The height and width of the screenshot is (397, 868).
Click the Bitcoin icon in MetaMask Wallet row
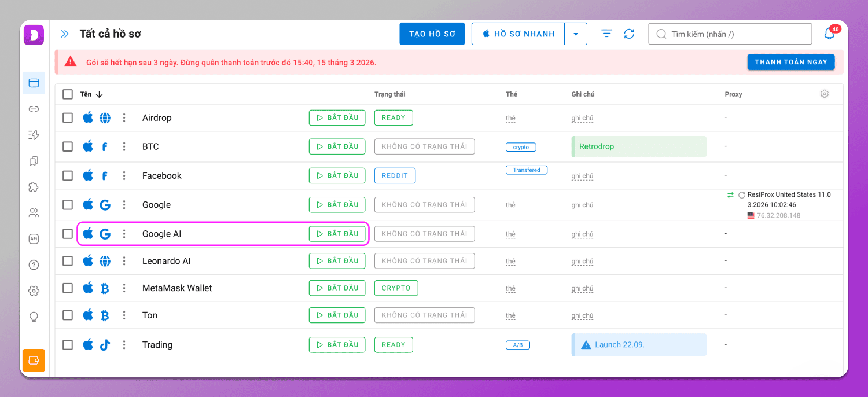tap(105, 288)
